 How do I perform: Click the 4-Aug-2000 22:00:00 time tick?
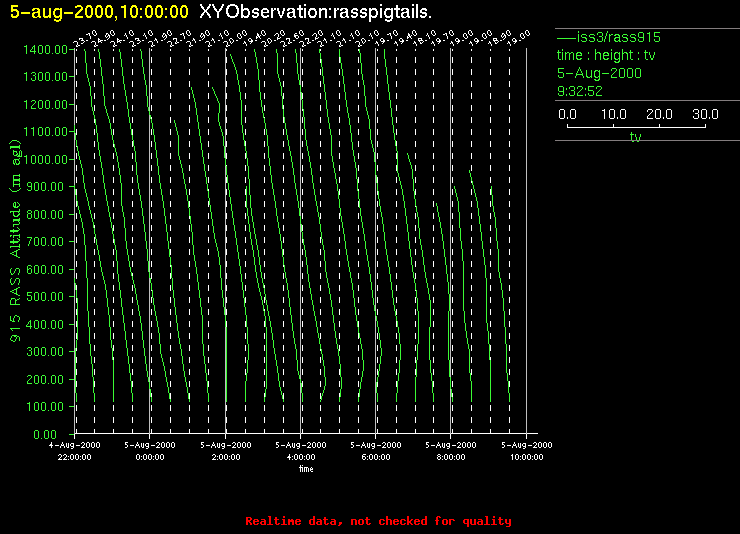tap(75, 450)
